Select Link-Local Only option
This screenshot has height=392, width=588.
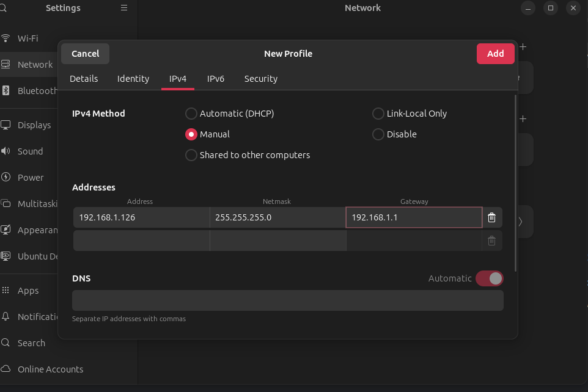pos(378,114)
